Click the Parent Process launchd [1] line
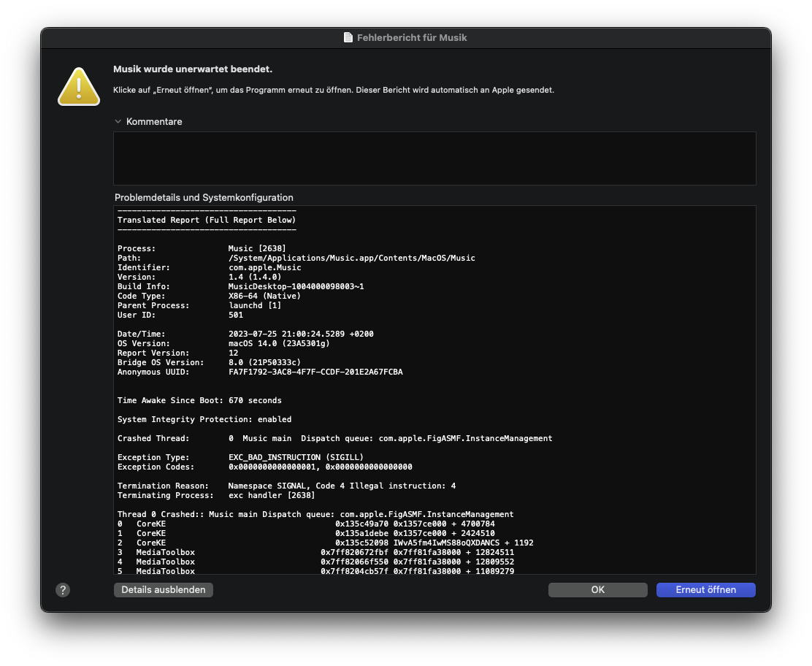The image size is (812, 666). [199, 305]
